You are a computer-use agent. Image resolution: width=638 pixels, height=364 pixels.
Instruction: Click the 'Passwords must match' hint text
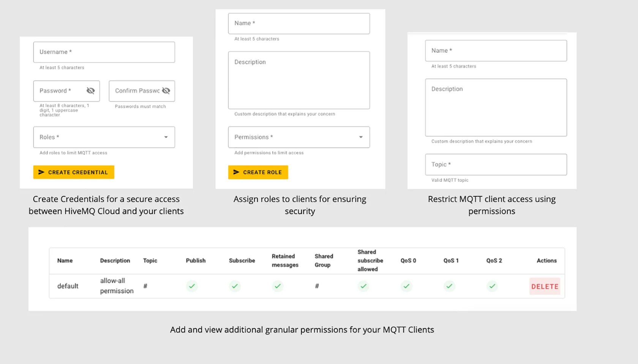click(140, 106)
